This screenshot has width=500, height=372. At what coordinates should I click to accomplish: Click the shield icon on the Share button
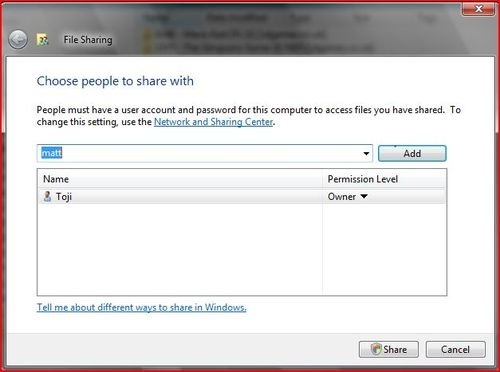click(376, 349)
